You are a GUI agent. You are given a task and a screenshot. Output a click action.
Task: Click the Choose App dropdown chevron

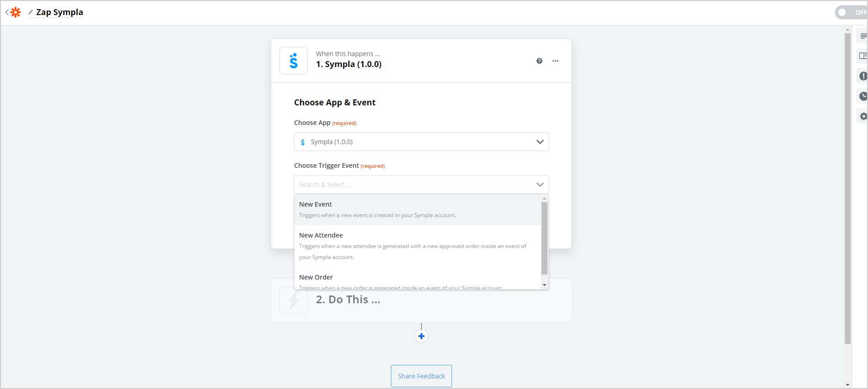coord(540,142)
